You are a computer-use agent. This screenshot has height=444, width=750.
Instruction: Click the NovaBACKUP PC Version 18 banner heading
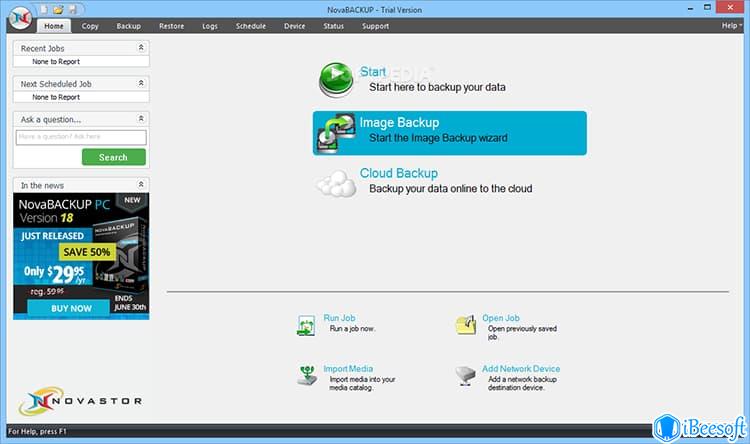pyautogui.click(x=64, y=211)
